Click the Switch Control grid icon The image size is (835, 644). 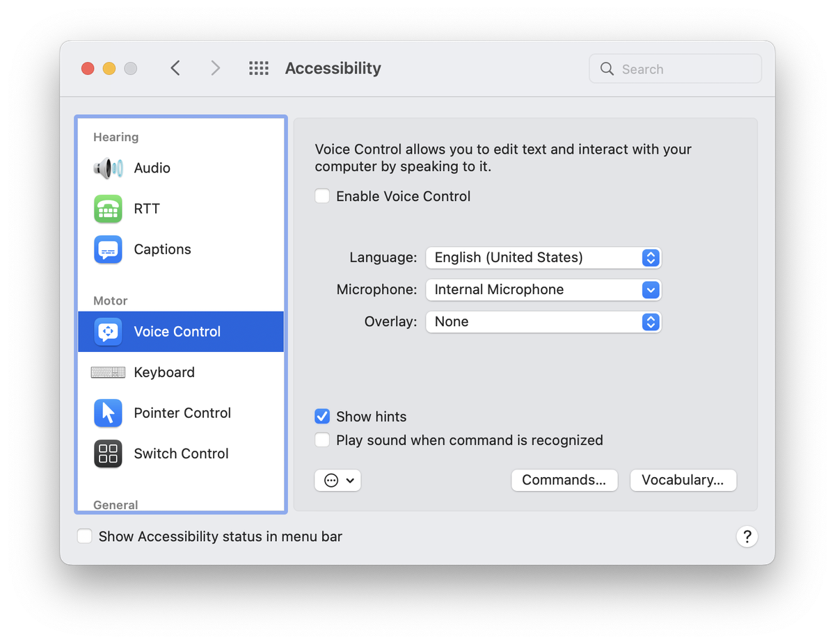click(x=108, y=454)
